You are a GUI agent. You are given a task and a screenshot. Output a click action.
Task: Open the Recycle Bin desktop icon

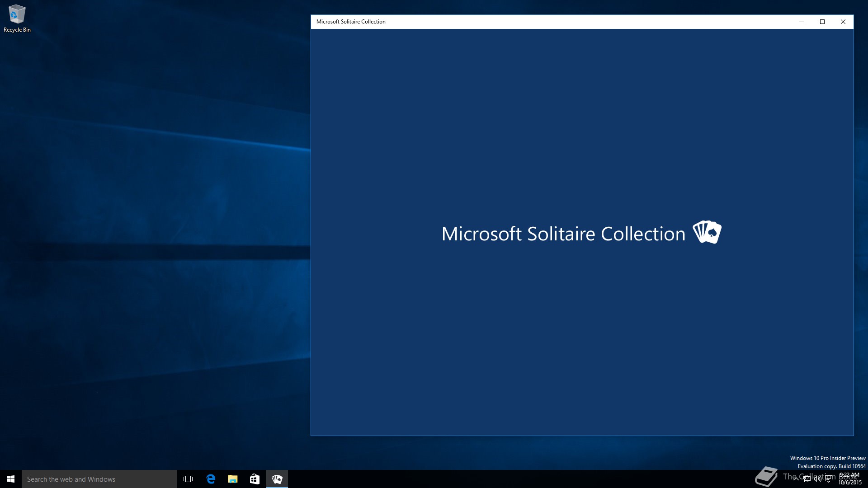pos(17,19)
